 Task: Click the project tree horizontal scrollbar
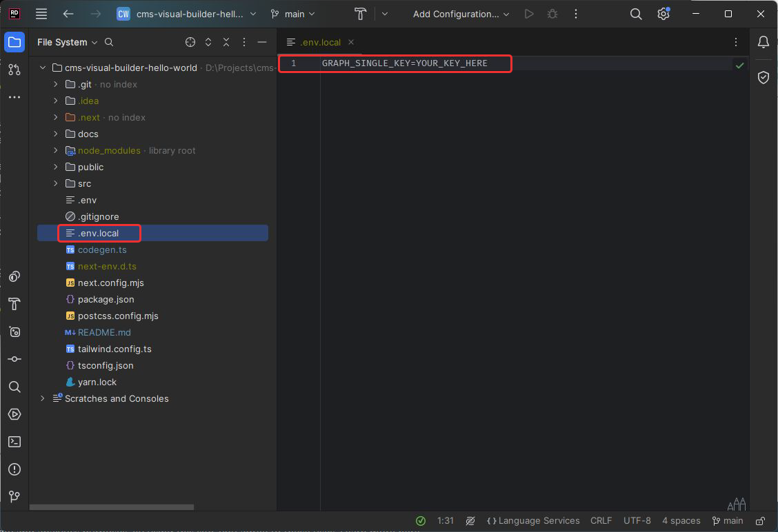[x=112, y=507]
